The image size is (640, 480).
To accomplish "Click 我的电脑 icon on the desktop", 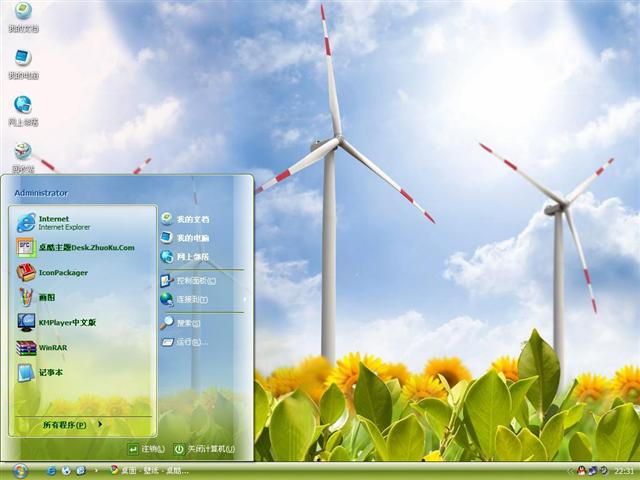I will [22, 60].
